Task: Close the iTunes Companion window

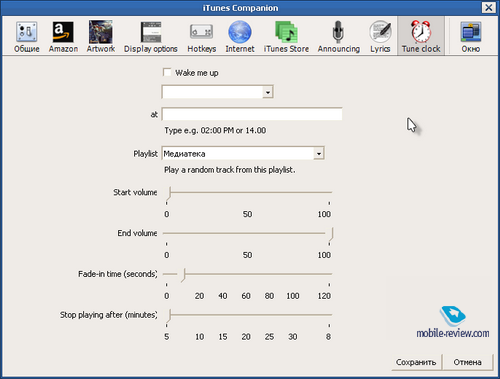Action: [489, 7]
